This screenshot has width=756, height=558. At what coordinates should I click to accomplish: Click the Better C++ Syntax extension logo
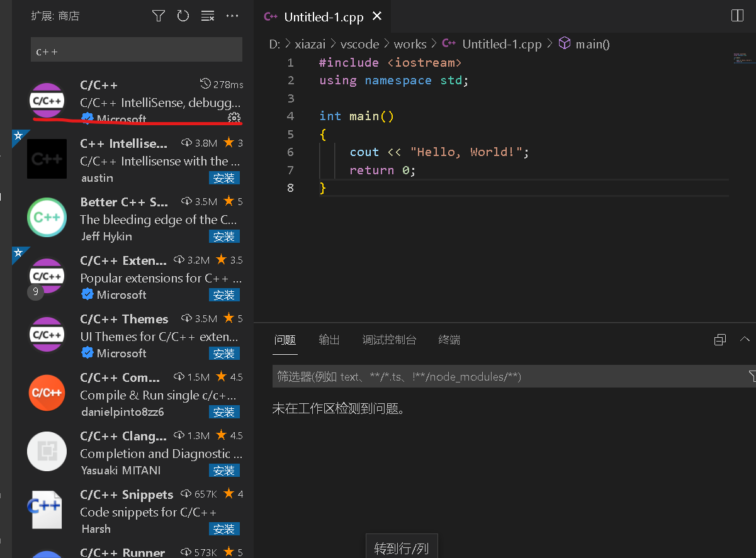click(x=47, y=218)
